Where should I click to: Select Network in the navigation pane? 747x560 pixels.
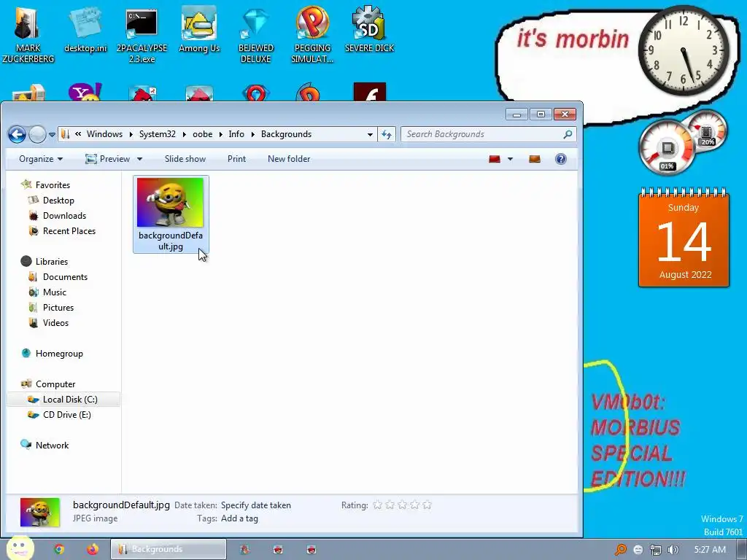(x=52, y=446)
